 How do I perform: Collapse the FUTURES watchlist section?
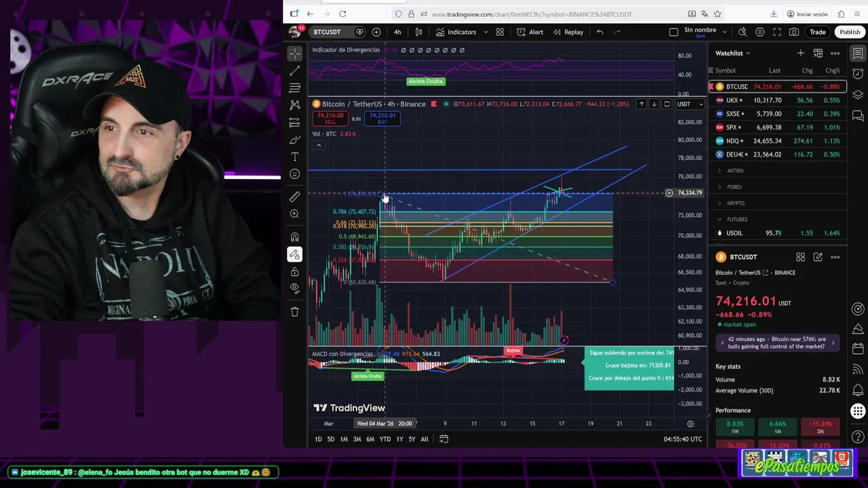[777, 220]
